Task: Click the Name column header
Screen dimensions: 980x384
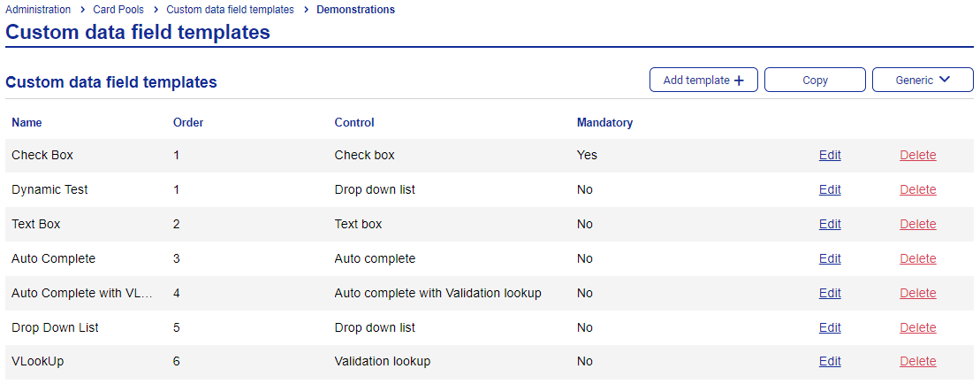Action: (27, 123)
